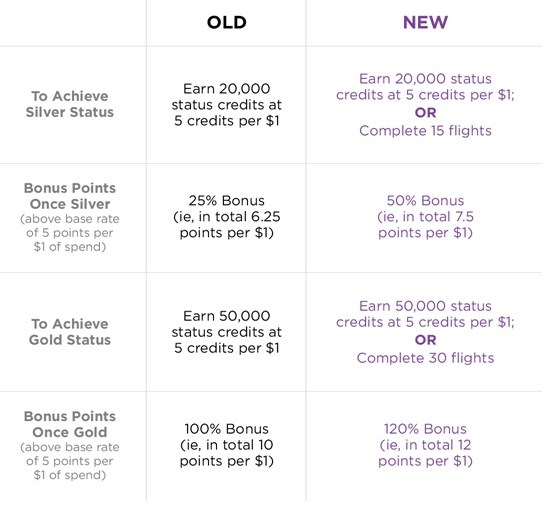Click the old 100% Bonus text

point(227,429)
